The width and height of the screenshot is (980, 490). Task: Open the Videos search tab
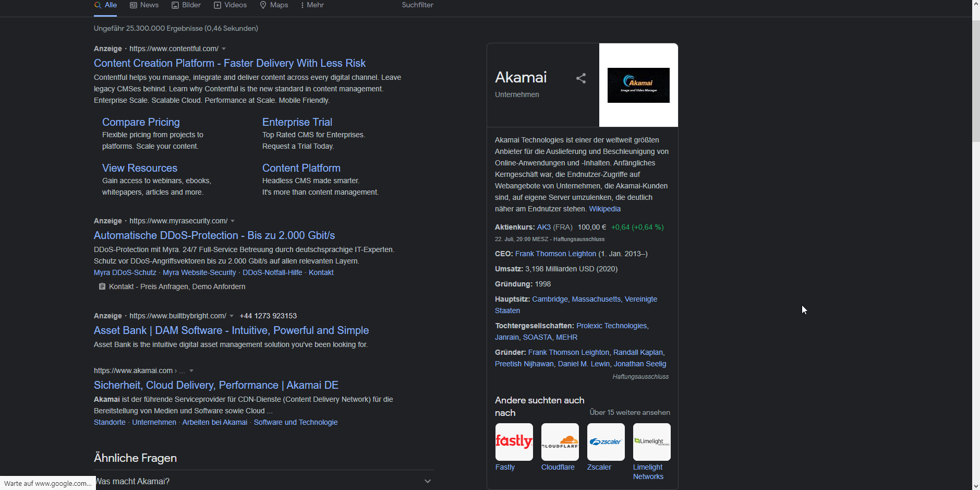pos(230,5)
